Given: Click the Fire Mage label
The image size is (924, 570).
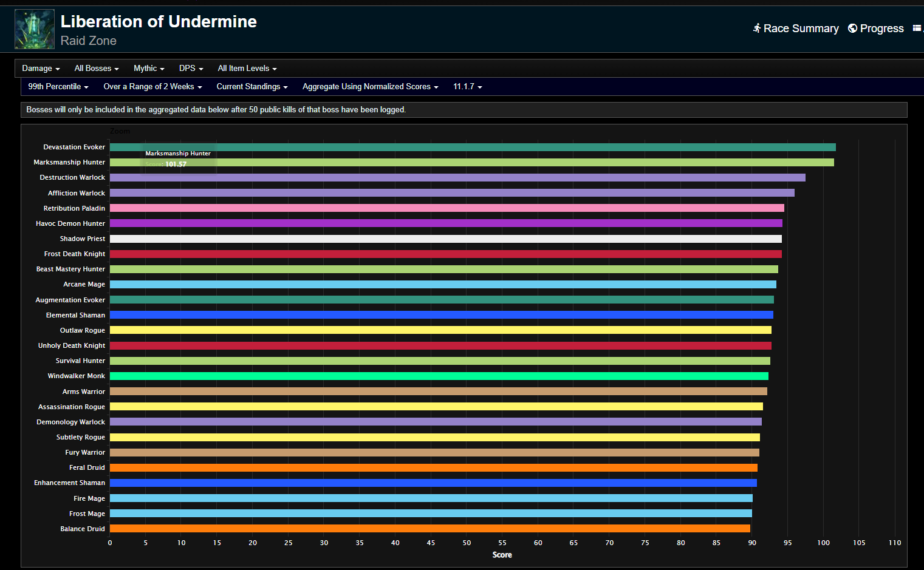Looking at the screenshot, I should coord(89,498).
